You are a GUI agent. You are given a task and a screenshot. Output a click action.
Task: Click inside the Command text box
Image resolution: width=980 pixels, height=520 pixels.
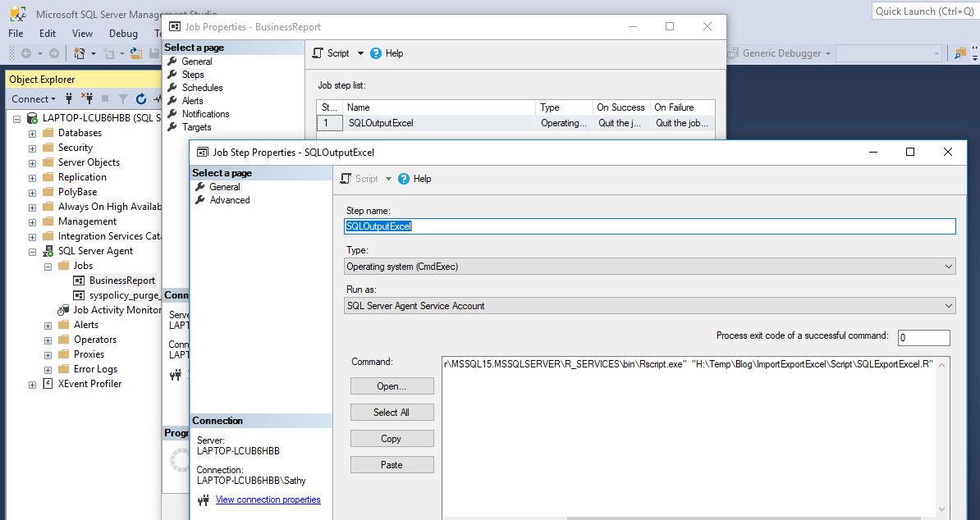click(x=688, y=437)
